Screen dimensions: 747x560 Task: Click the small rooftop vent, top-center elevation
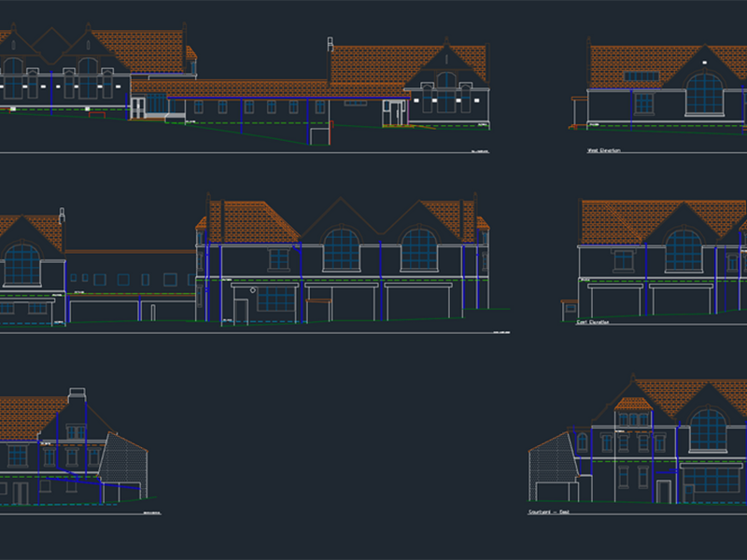329,42
